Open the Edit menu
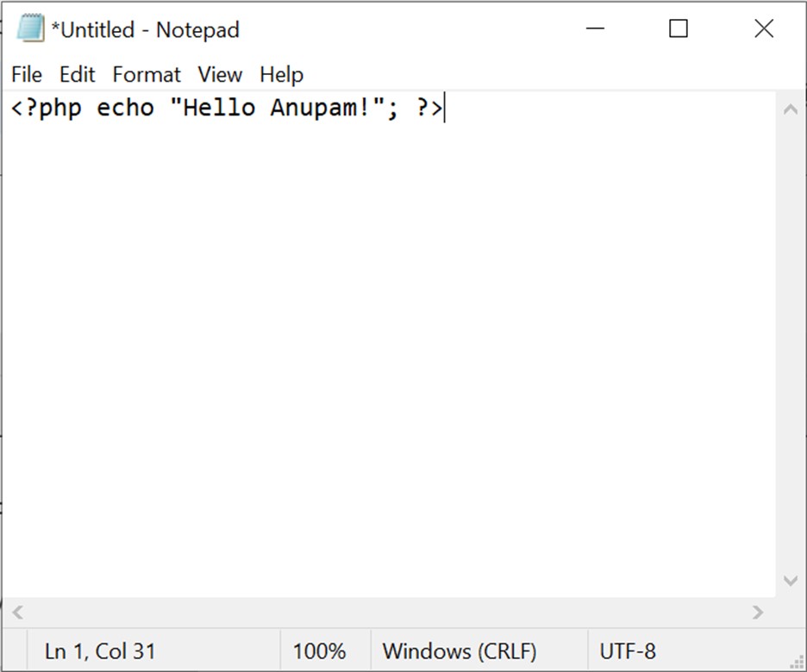 pyautogui.click(x=77, y=75)
